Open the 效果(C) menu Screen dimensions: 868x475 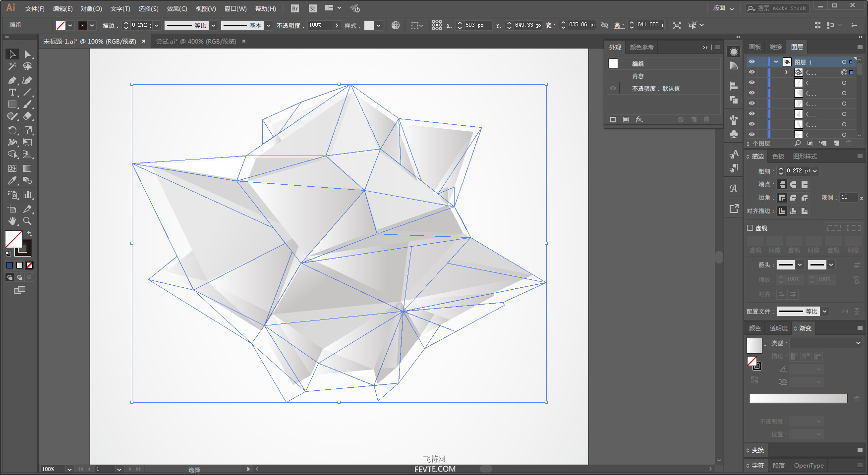click(177, 9)
